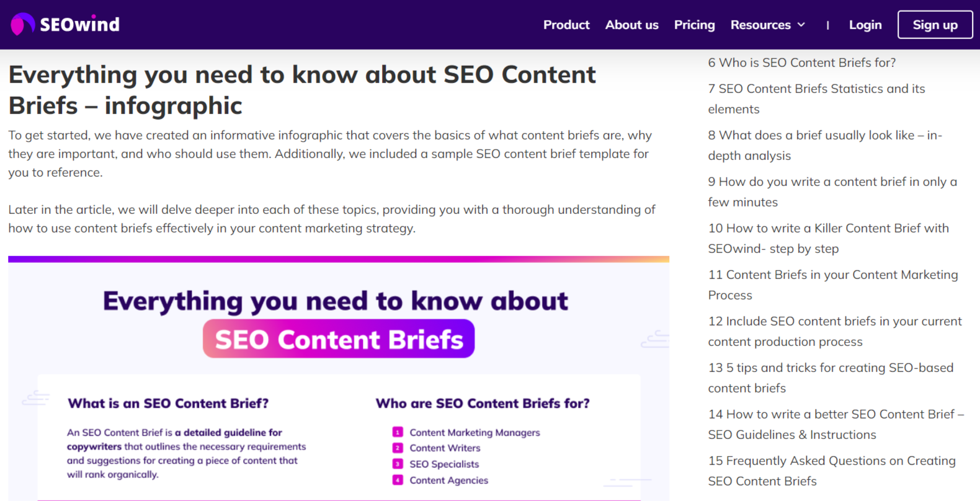The width and height of the screenshot is (980, 501).
Task: Click number 4 badge beside Content Agencies
Action: [398, 480]
